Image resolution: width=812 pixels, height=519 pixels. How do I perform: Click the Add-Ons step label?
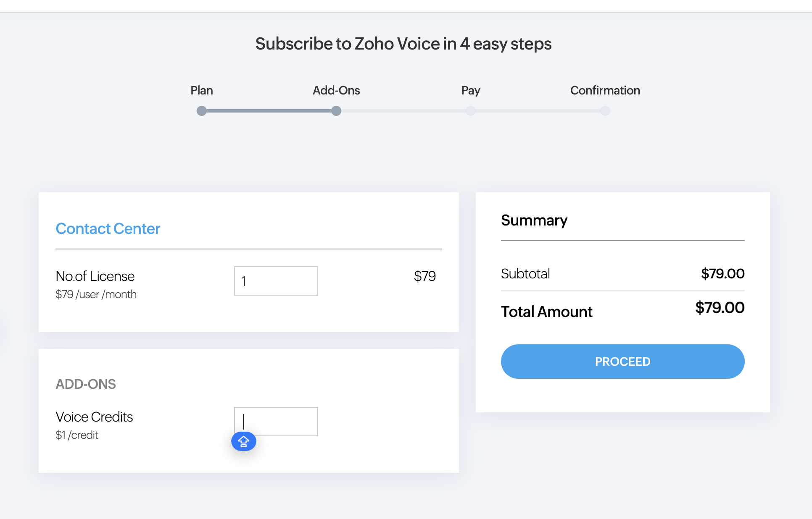click(x=336, y=90)
